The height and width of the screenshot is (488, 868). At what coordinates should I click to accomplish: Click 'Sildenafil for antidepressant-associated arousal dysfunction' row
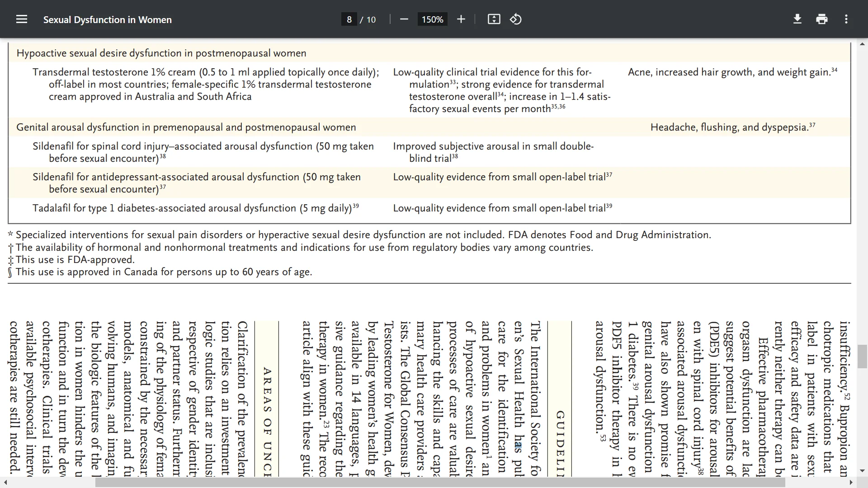197,183
